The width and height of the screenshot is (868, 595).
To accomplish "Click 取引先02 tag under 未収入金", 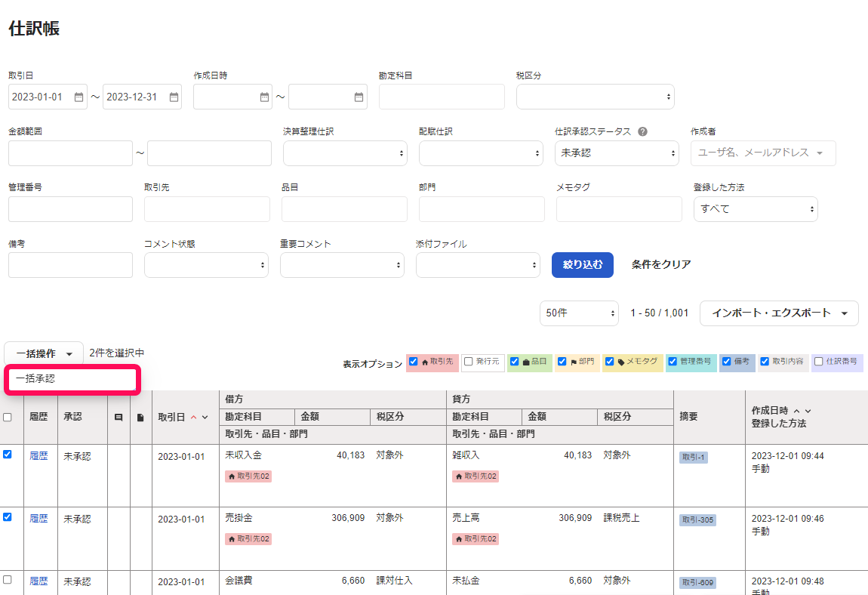I will [x=248, y=476].
